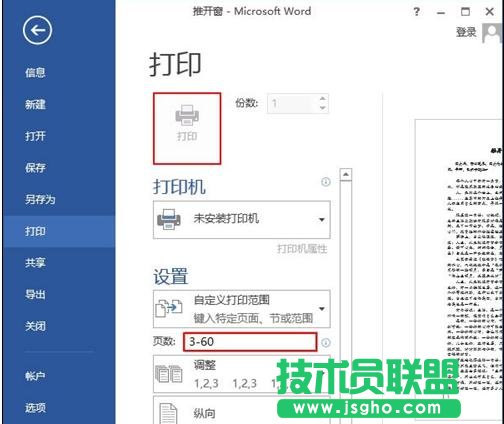Decrease copies with the down stepper
Image resolution: width=504 pixels, height=424 pixels.
[x=322, y=108]
